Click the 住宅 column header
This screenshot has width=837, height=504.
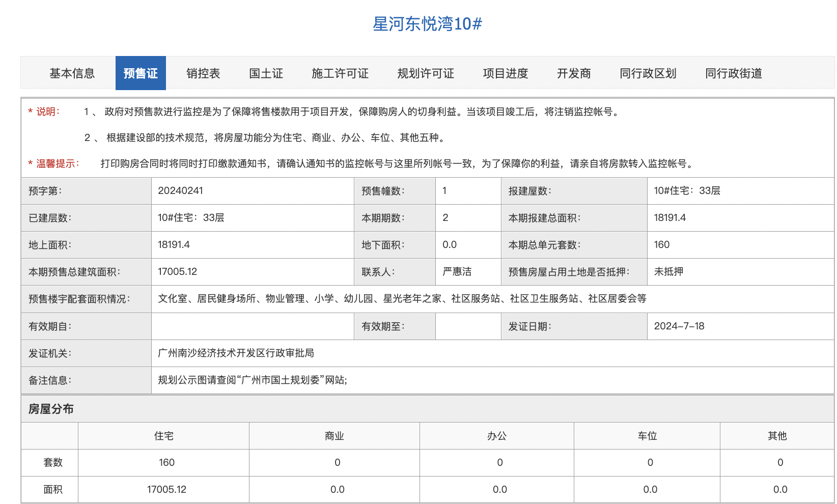click(x=163, y=436)
